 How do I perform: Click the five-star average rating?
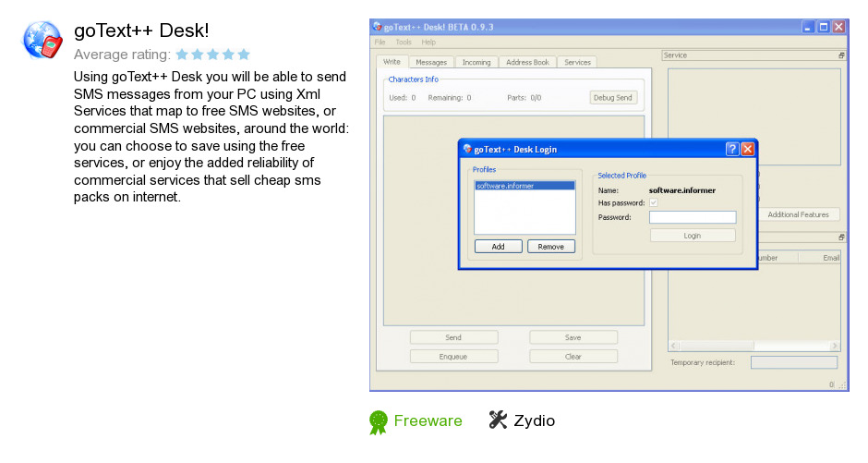point(213,55)
